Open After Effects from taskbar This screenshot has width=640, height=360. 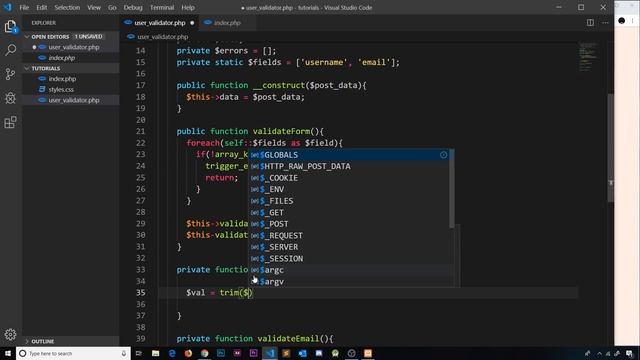click(x=237, y=353)
